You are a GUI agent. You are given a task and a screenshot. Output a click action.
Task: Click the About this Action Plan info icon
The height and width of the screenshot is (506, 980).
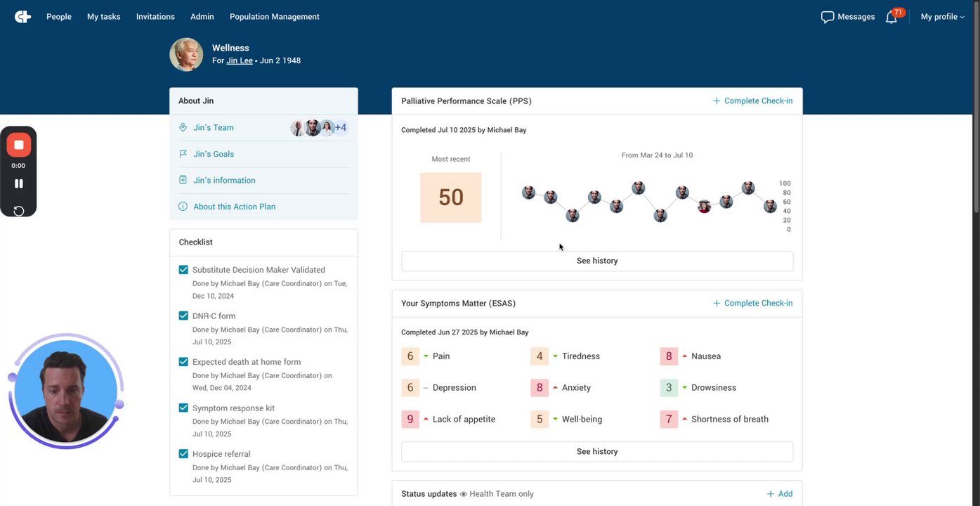(183, 207)
